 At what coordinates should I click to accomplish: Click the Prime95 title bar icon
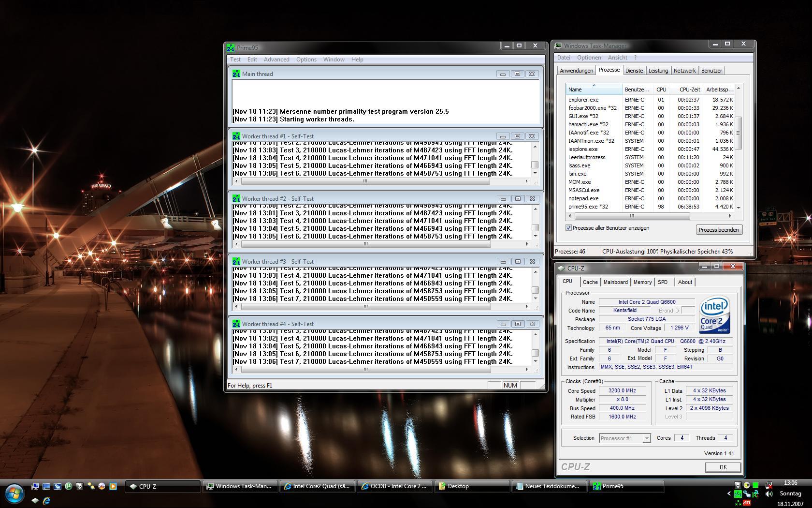pyautogui.click(x=231, y=47)
